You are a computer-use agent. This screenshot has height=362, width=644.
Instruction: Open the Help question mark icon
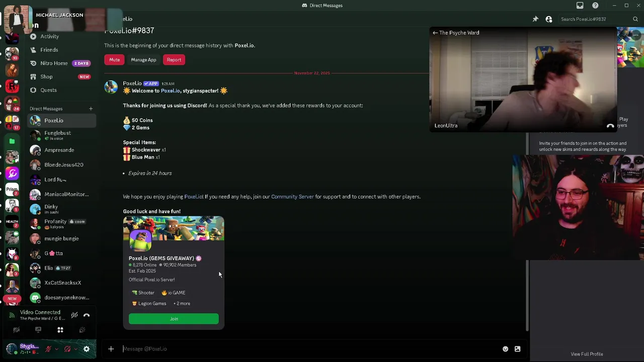[x=595, y=6]
